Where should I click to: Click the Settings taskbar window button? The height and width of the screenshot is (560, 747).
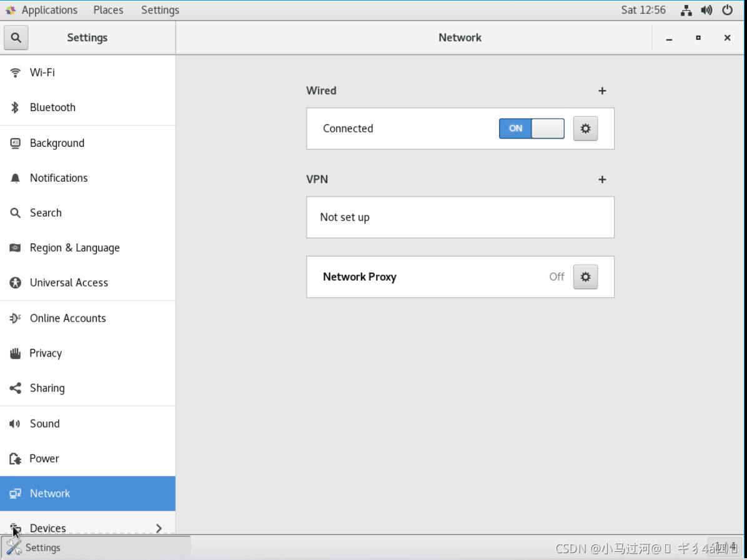[96, 548]
